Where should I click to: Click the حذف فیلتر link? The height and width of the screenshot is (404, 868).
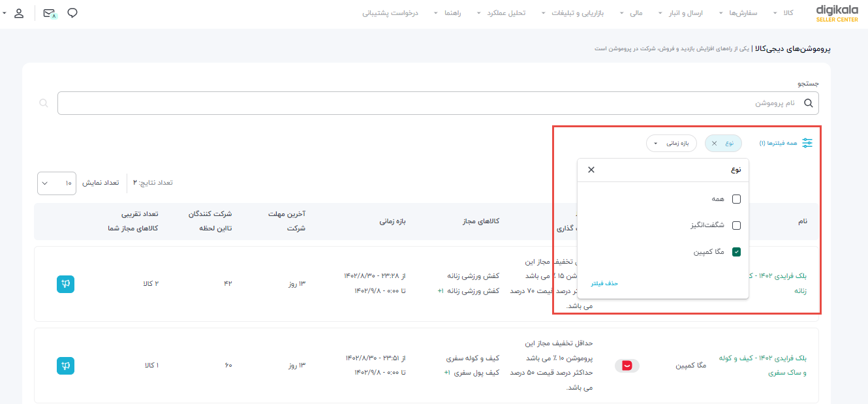(x=604, y=283)
